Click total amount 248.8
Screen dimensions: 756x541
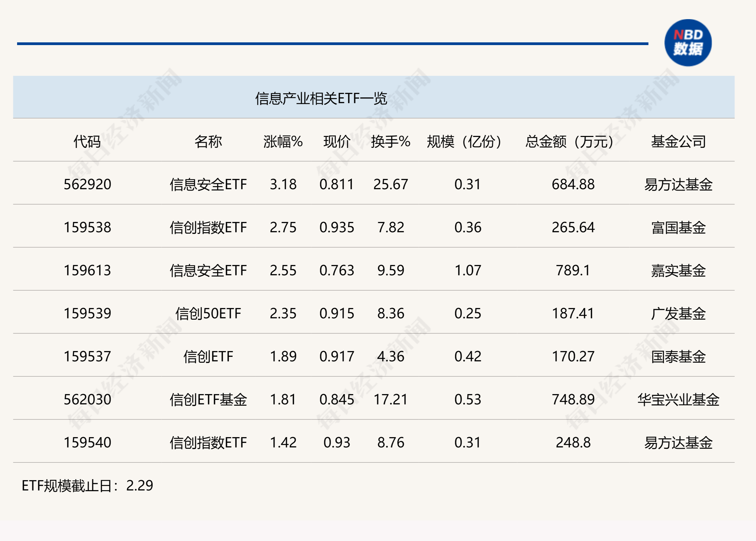573,443
